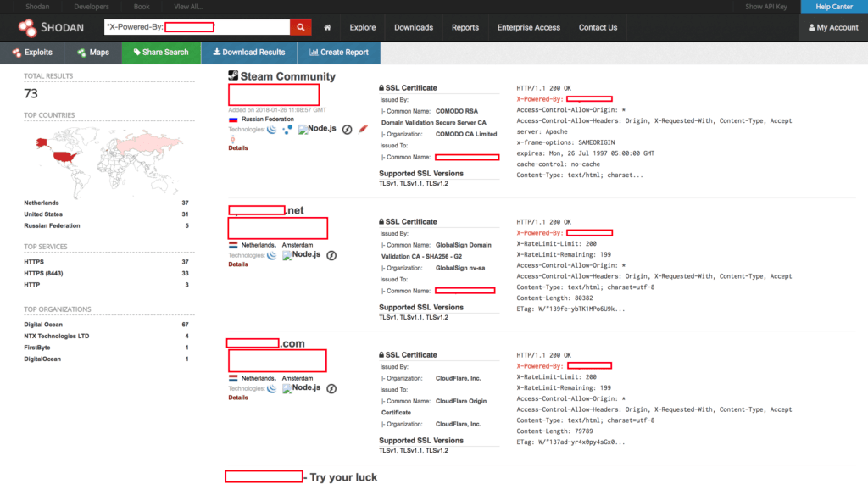This screenshot has width=868, height=484.
Task: Click the Node.js icon in the .com result
Action: [303, 388]
